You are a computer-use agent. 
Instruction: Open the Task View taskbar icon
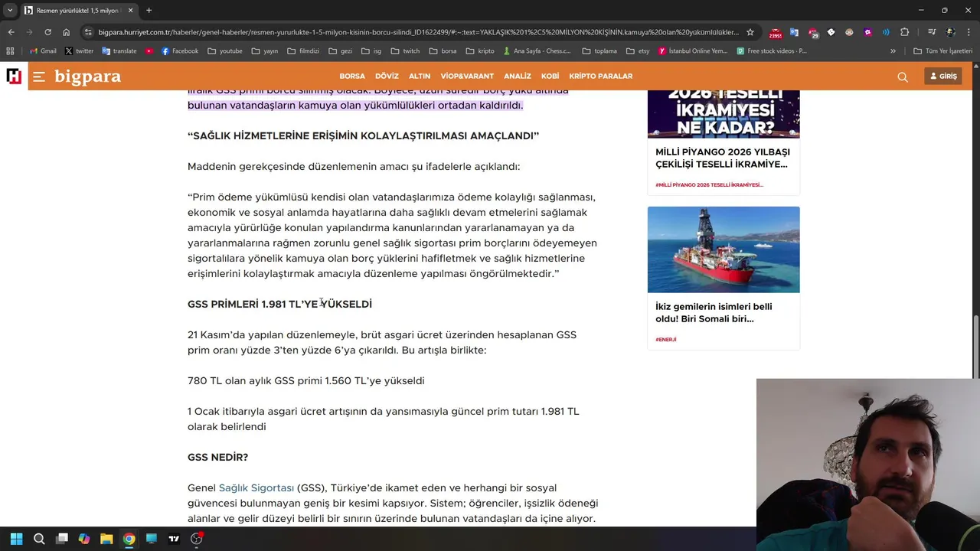point(62,539)
